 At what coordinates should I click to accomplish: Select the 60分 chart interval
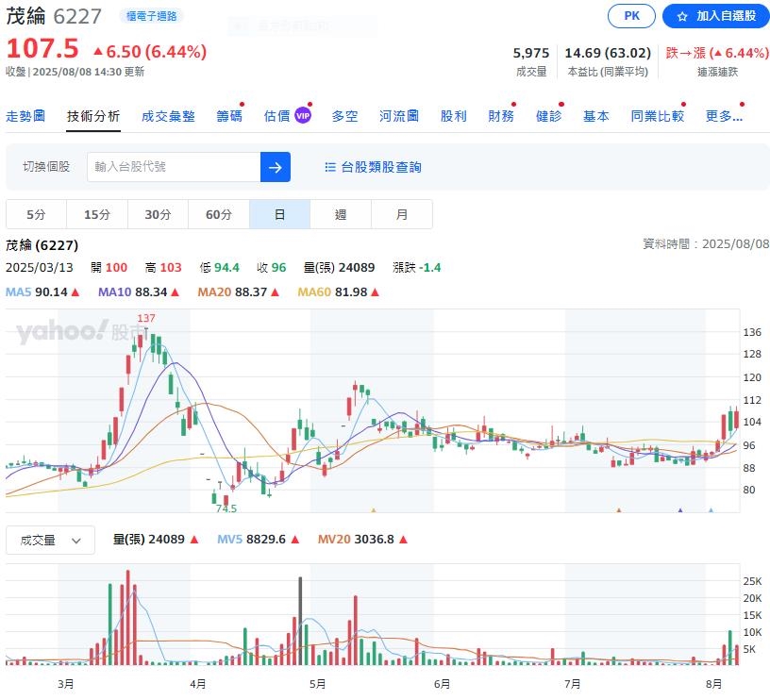point(218,214)
